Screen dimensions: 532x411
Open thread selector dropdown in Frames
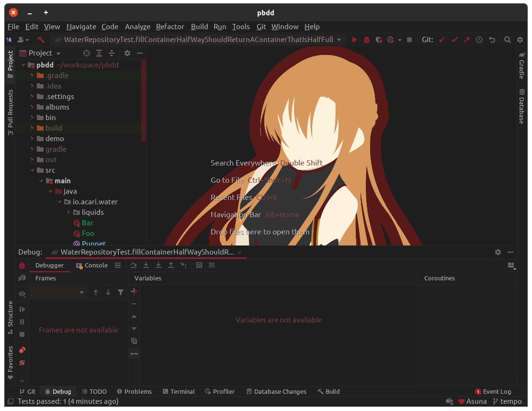pos(58,292)
